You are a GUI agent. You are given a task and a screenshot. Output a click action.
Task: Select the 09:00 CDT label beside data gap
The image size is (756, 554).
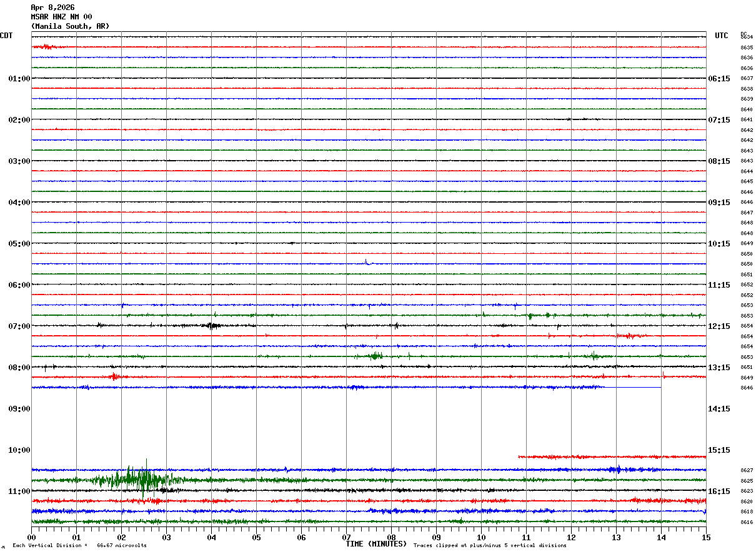point(19,409)
